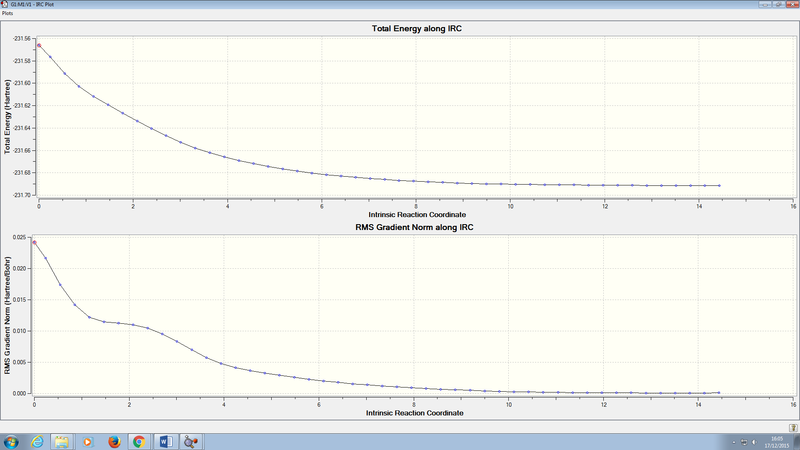Select the last data point on RMS Gradient curve
The height and width of the screenshot is (450, 800).
click(719, 393)
